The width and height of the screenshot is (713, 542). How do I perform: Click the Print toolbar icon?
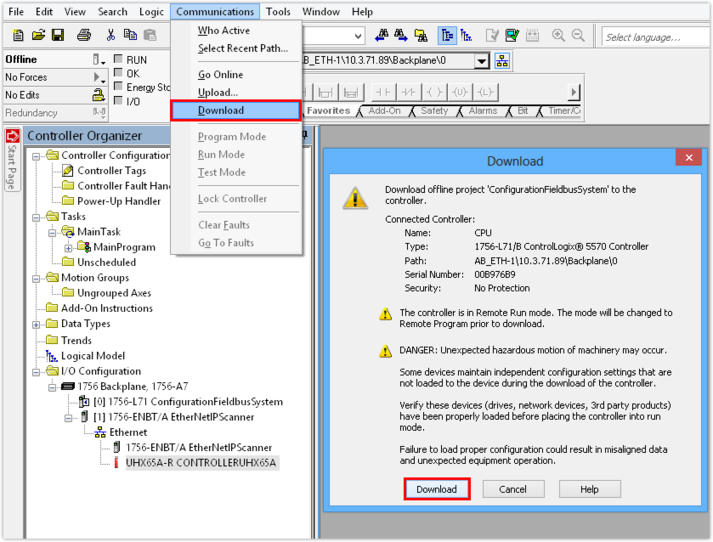click(84, 36)
